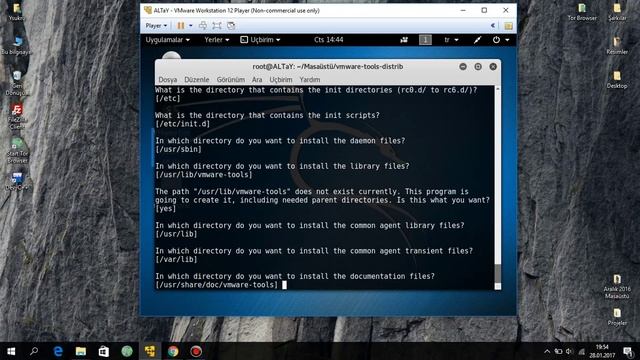
Task: Click the screen recorder camera icon
Action: tap(404, 40)
